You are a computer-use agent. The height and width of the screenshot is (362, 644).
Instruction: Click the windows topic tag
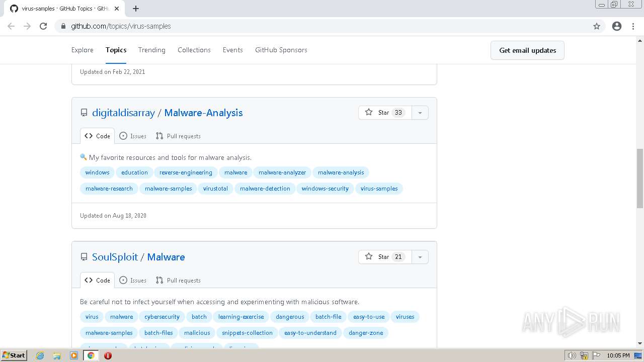tap(98, 172)
